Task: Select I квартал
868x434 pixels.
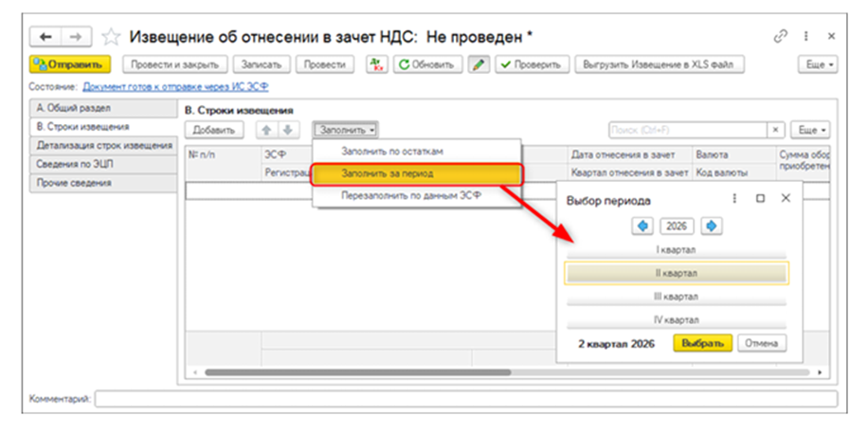Action: 676,250
